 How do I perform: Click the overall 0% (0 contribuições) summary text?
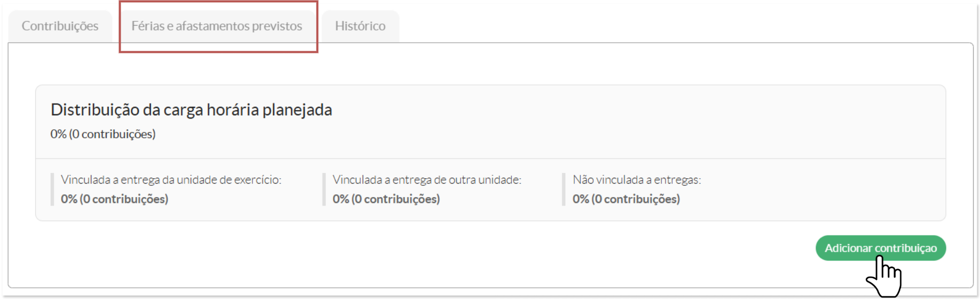coord(103,134)
